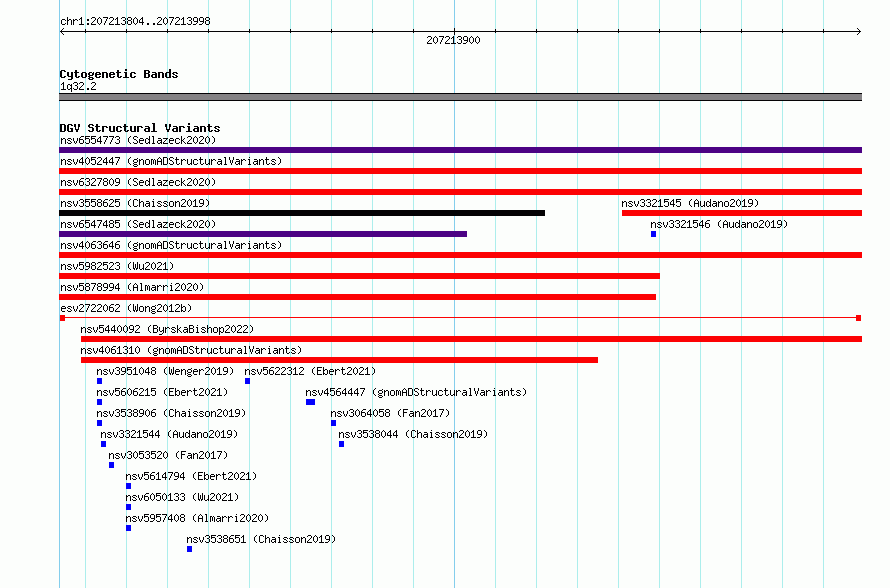The image size is (890, 588).
Task: Open the nsv4061310 (gnomADStructuralVariants) label
Action: tap(191, 350)
